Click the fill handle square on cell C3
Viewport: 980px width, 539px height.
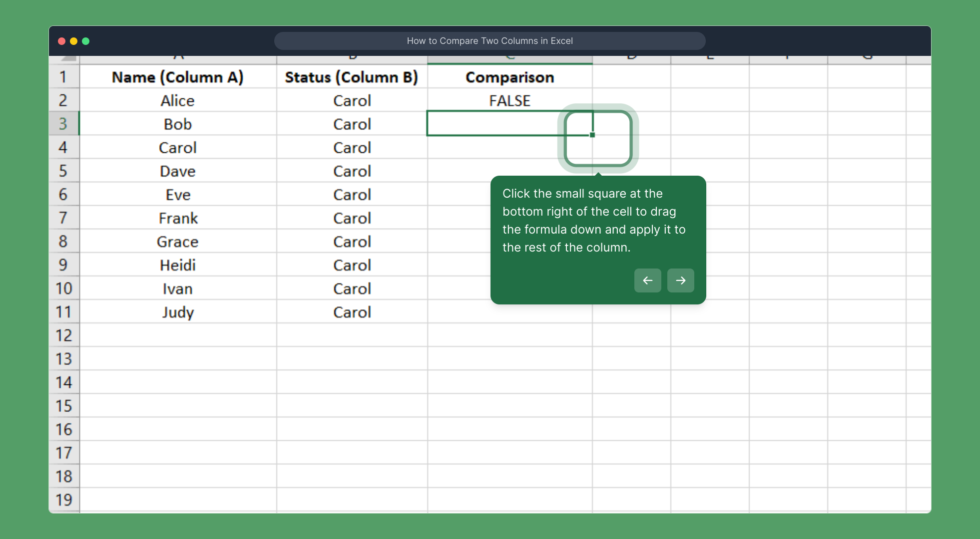point(592,135)
